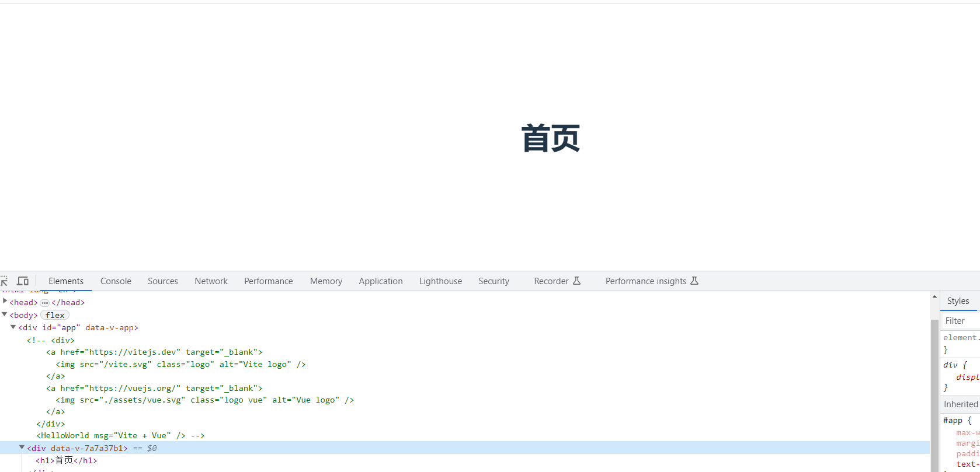
Task: Open the Recorder tab
Action: click(x=557, y=281)
